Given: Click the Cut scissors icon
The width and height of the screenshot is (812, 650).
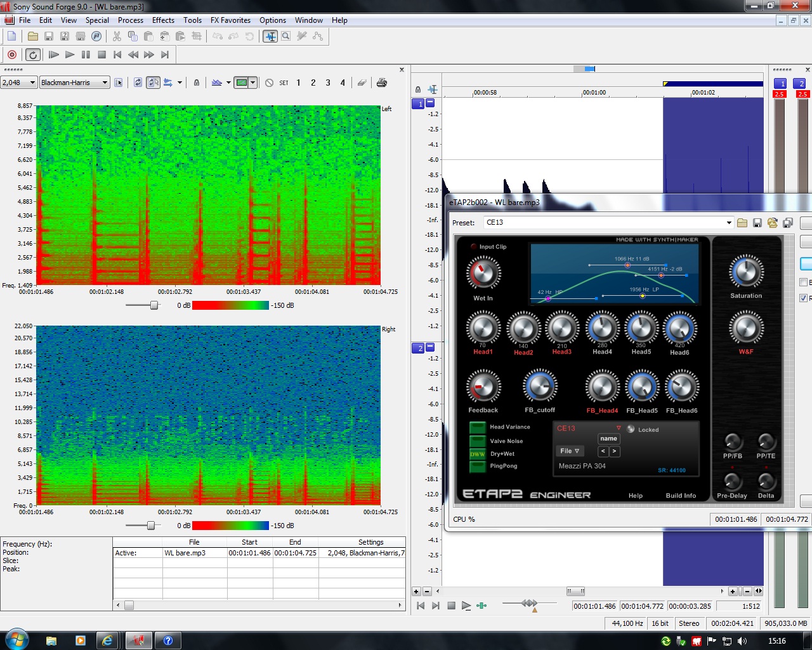Looking at the screenshot, I should [x=117, y=36].
